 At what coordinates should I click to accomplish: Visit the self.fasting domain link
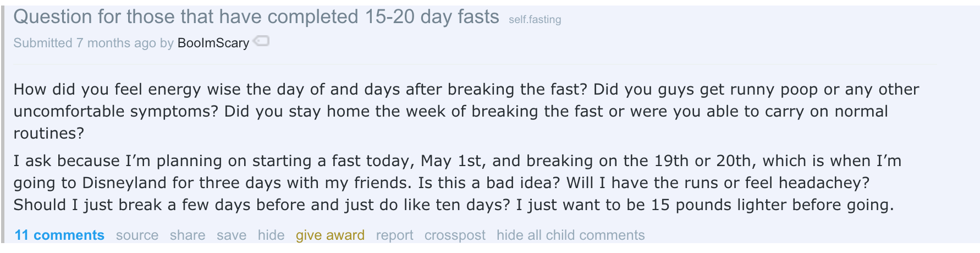[x=535, y=20]
